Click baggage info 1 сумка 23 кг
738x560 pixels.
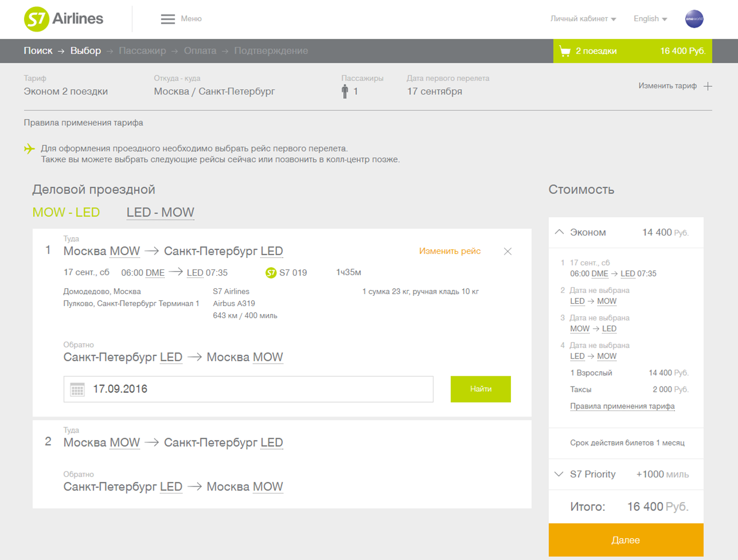420,292
